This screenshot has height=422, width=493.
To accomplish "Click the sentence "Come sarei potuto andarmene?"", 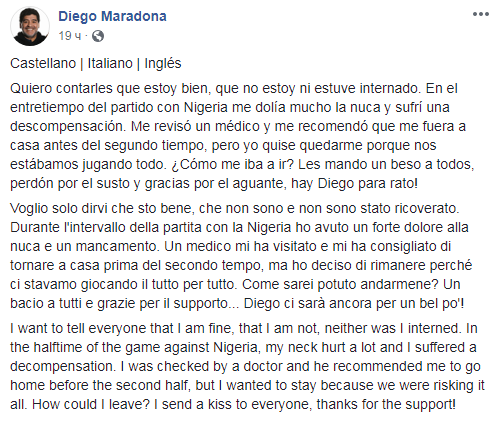I will 340,284.
